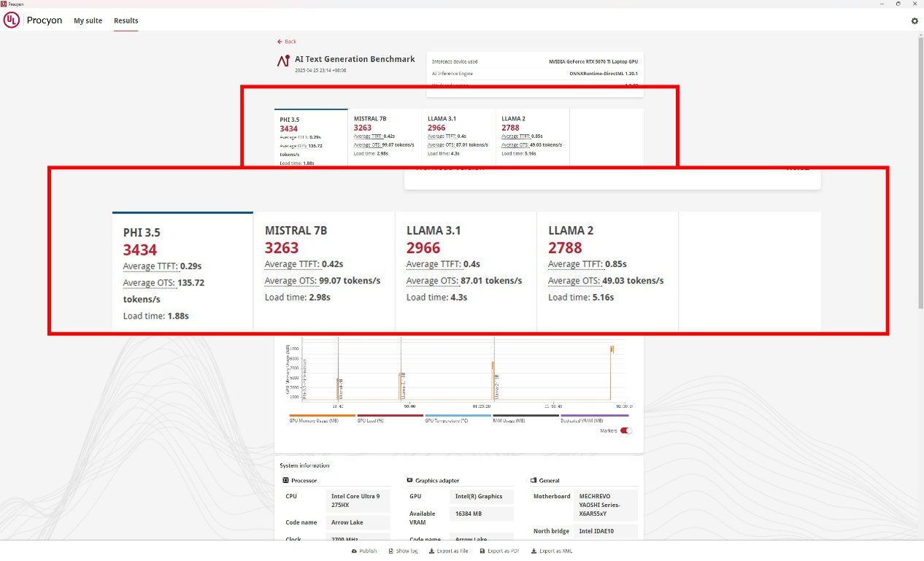924x561 pixels.
Task: Click the Show log document icon
Action: point(391,551)
